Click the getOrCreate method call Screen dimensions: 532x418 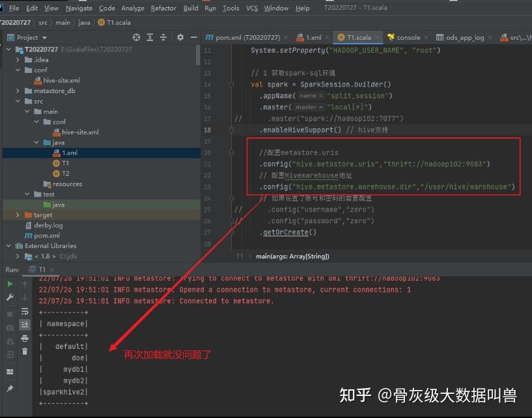tap(286, 232)
